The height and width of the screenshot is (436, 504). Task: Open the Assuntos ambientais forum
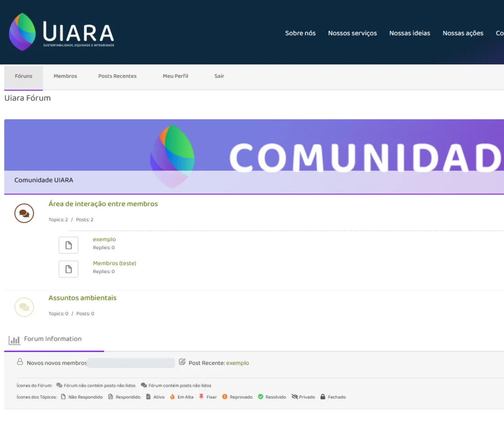tap(83, 298)
